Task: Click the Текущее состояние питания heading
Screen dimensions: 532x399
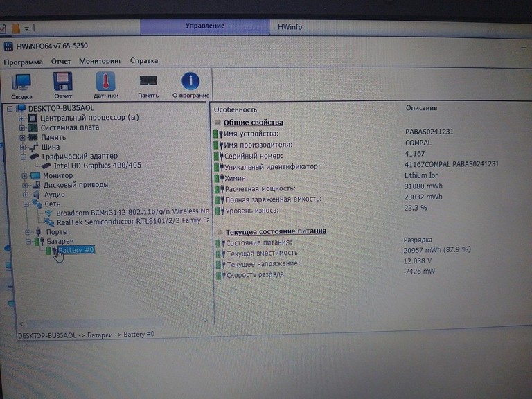Action: pyautogui.click(x=276, y=231)
